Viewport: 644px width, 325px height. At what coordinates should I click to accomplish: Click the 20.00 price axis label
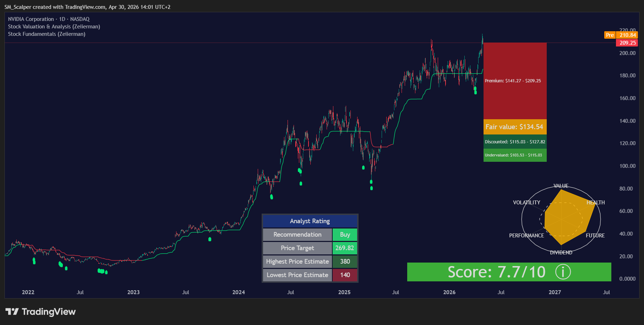[x=626, y=257]
